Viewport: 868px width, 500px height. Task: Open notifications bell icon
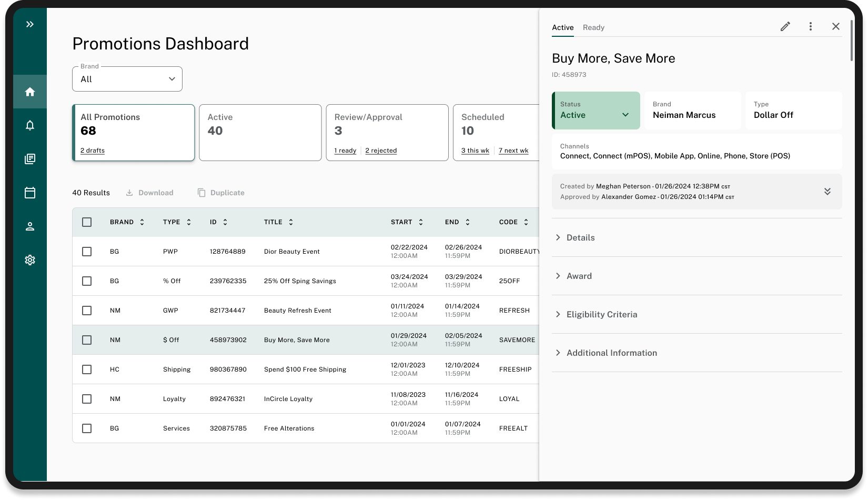(x=30, y=125)
